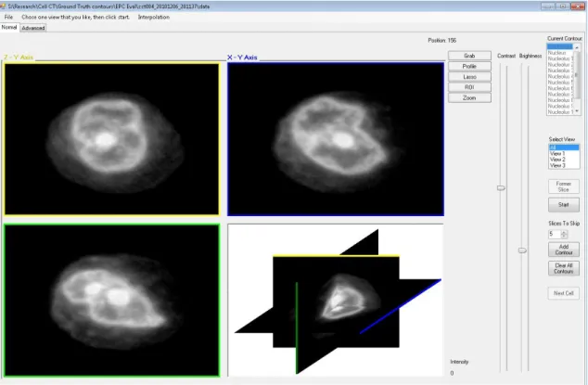
Task: Select All in the Select View list
Action: pos(564,148)
